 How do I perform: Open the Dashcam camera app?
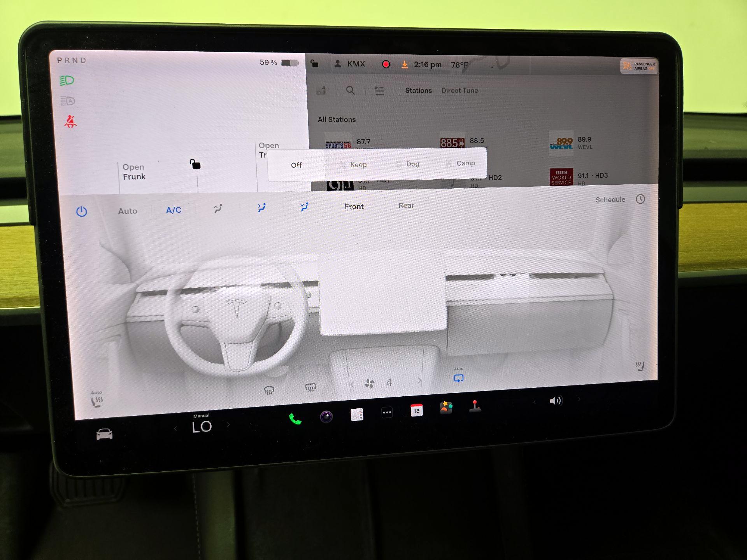click(326, 417)
